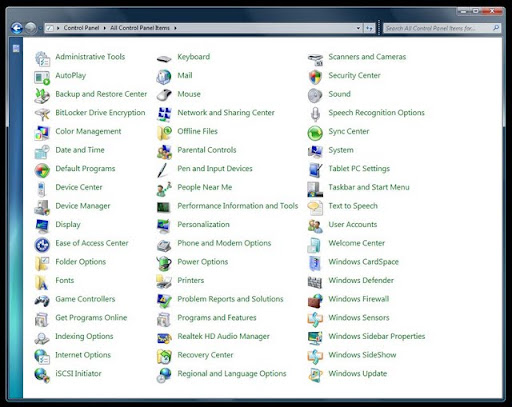The height and width of the screenshot is (407, 512).
Task: Click the Color Management icon
Action: [42, 133]
